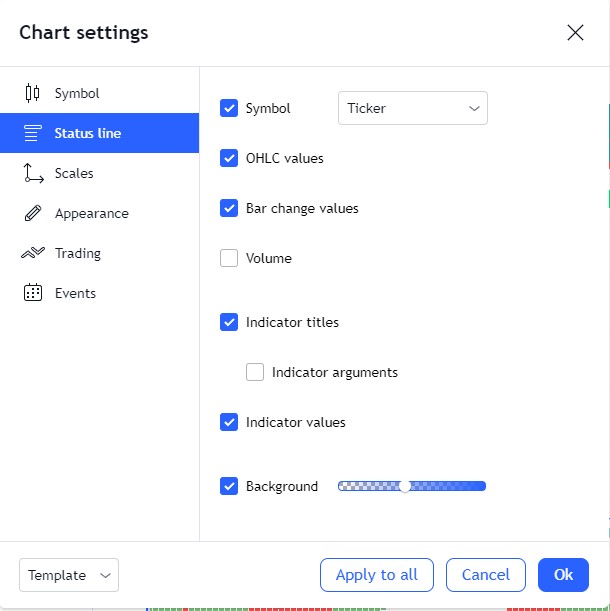This screenshot has height=611, width=610.
Task: Click the Trading wave icon
Action: click(32, 253)
